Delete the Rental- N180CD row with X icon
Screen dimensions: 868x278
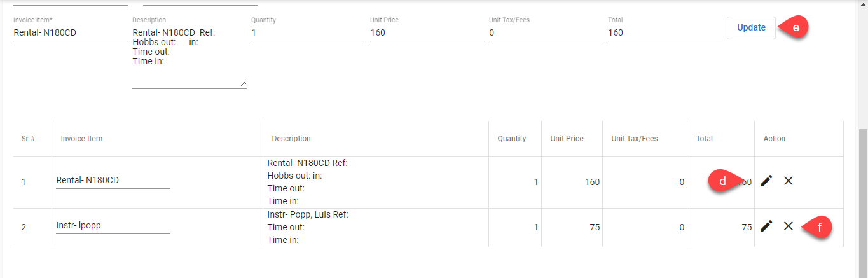point(788,181)
